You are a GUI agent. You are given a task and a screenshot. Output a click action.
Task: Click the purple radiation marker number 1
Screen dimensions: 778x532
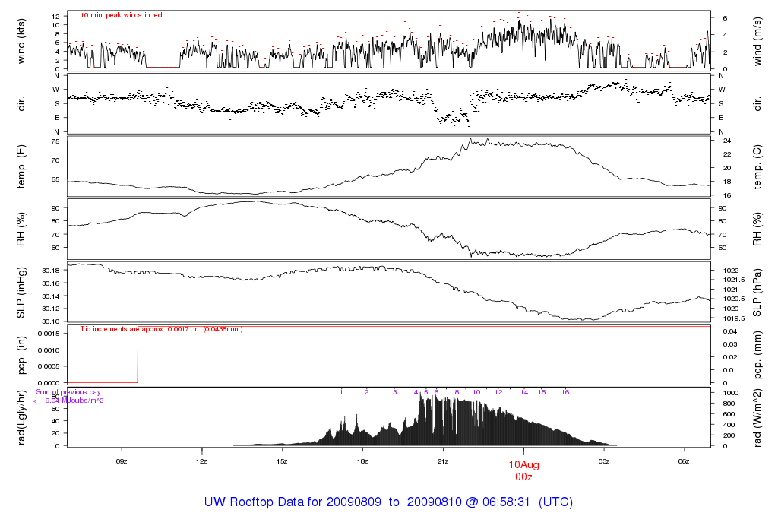click(341, 392)
